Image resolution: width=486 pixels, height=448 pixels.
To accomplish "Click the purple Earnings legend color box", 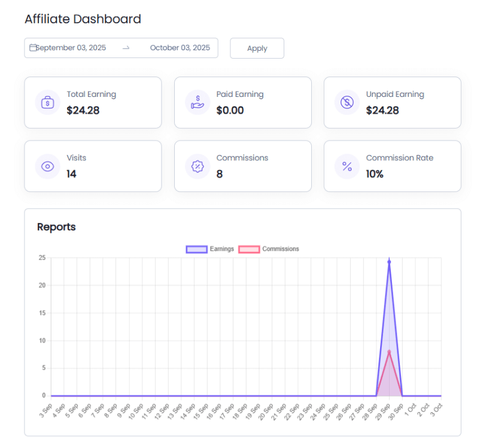I will (196, 249).
